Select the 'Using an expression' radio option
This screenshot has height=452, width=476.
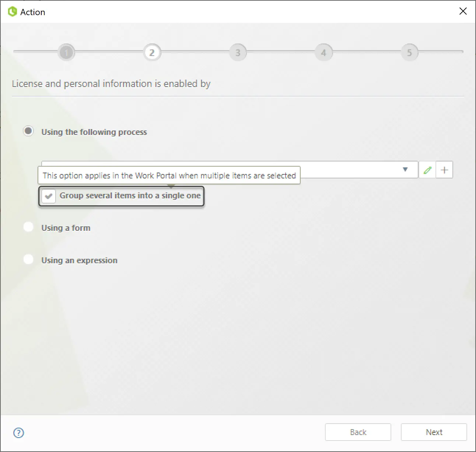pyautogui.click(x=28, y=260)
